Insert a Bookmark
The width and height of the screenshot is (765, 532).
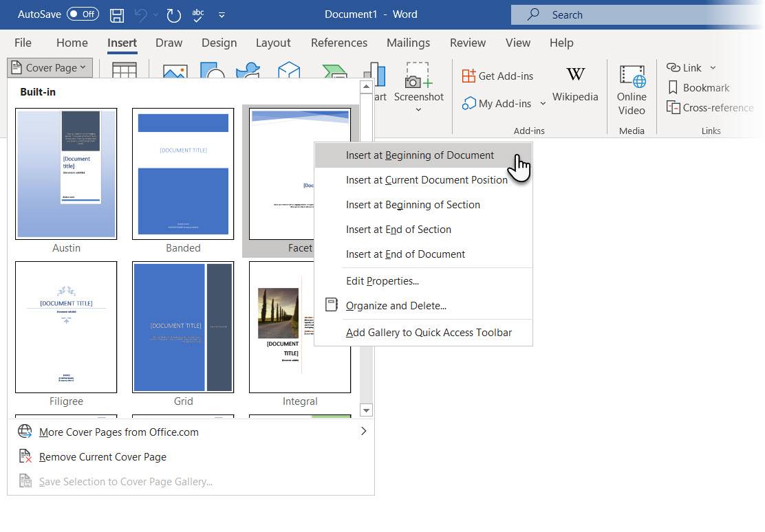698,87
